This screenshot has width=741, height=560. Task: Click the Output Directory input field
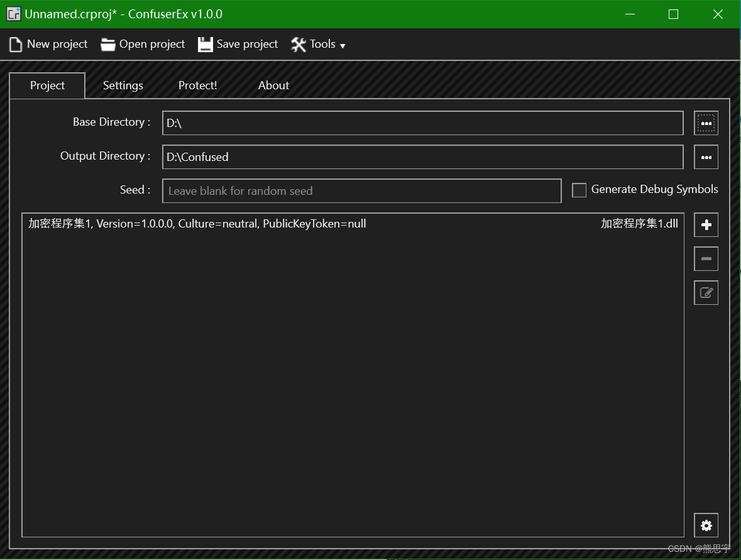point(423,157)
